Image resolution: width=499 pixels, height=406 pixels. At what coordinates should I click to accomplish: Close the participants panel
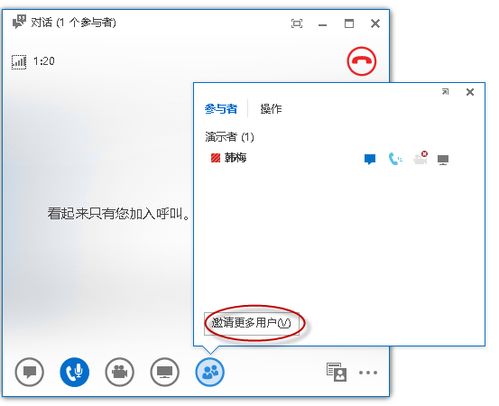click(470, 92)
